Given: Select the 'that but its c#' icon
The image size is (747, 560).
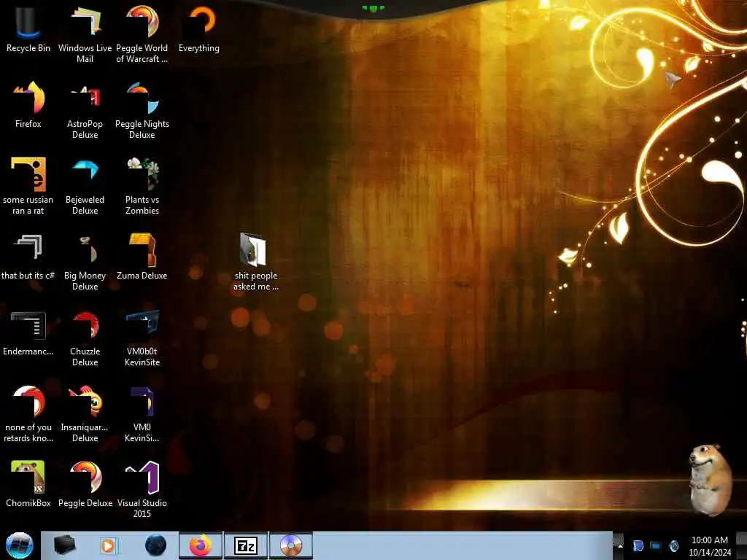Looking at the screenshot, I should click(x=28, y=257).
